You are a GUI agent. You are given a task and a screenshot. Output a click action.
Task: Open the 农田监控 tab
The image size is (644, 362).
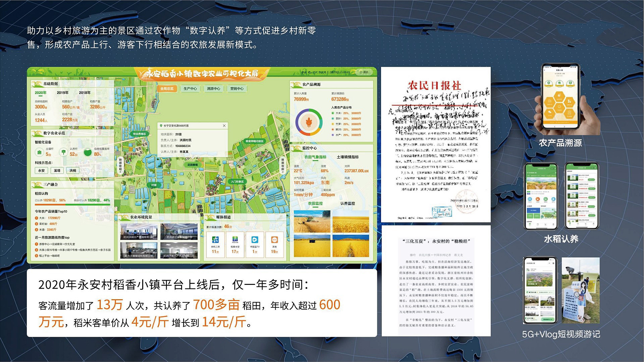pos(315,203)
